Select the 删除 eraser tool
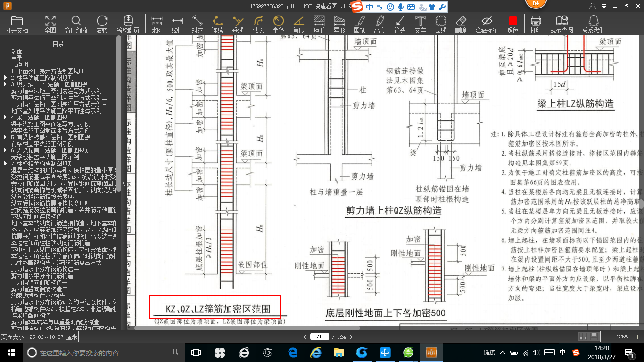This screenshot has width=644, height=362. pyautogui.click(x=461, y=24)
